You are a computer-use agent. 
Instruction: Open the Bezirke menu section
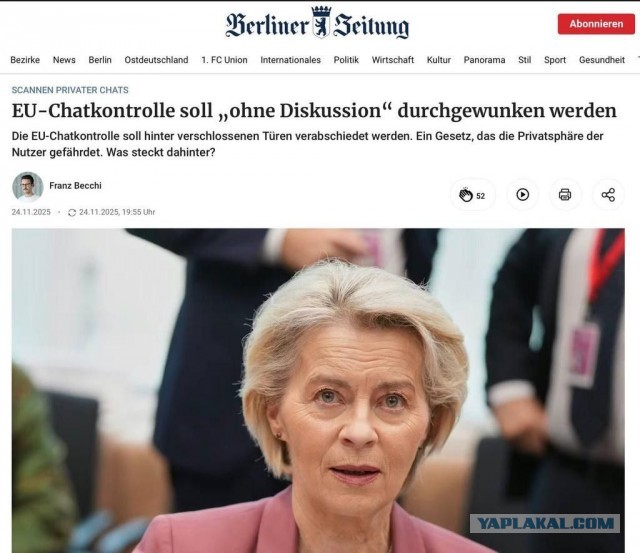25,60
